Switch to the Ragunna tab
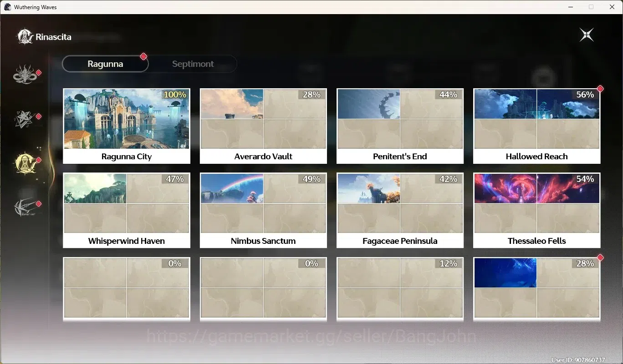Image resolution: width=623 pixels, height=364 pixels. [x=105, y=64]
